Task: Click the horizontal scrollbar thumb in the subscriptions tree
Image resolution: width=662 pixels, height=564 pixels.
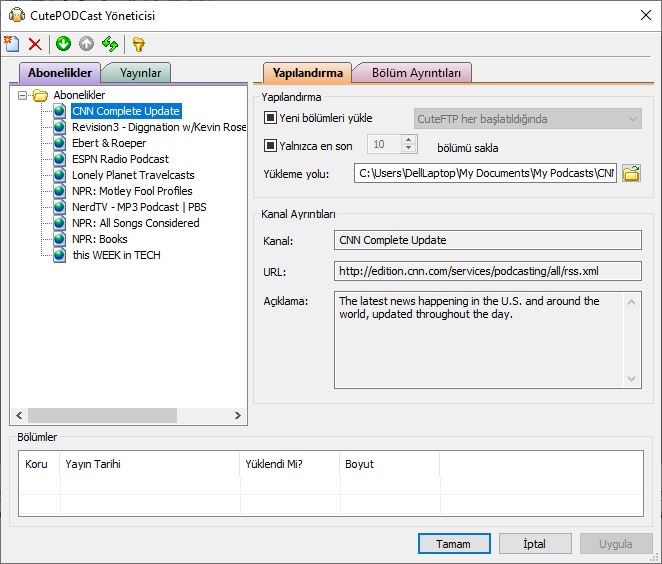Action: (x=103, y=415)
